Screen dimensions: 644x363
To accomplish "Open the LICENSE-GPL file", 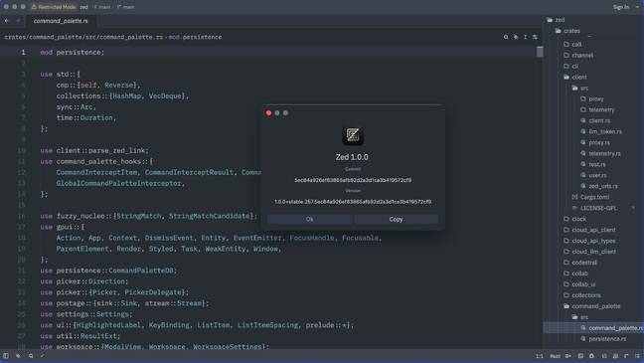I will [x=594, y=208].
